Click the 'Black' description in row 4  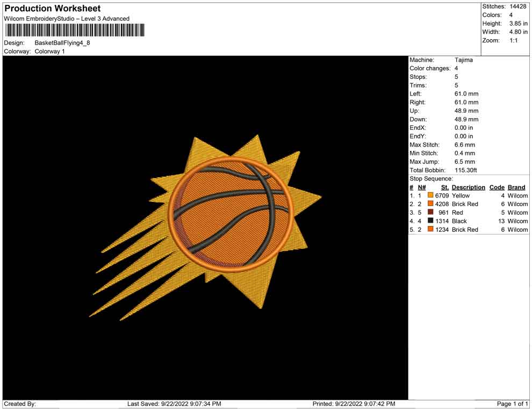459,221
